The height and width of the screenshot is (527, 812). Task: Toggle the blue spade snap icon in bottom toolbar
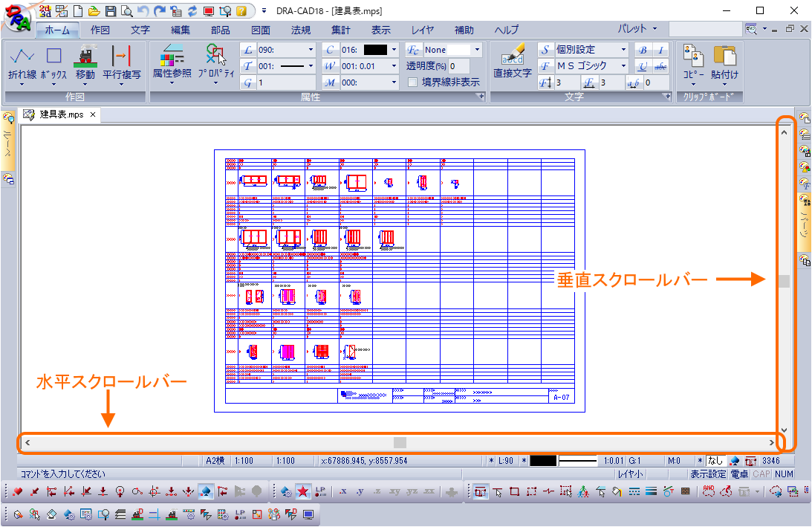pos(206,491)
